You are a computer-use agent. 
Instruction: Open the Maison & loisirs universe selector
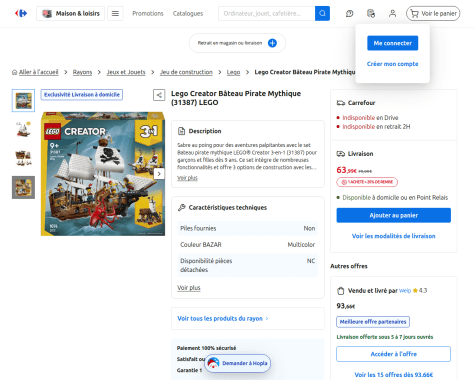(70, 13)
